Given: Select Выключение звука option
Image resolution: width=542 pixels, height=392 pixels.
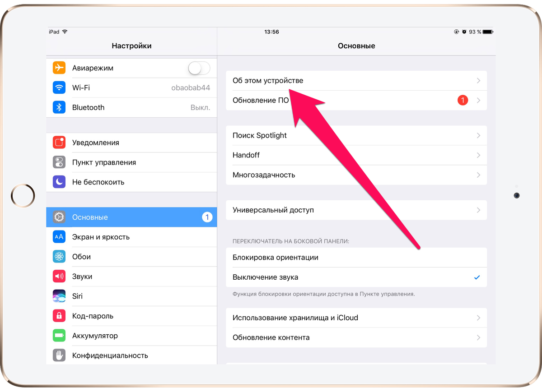Looking at the screenshot, I should pos(356,277).
